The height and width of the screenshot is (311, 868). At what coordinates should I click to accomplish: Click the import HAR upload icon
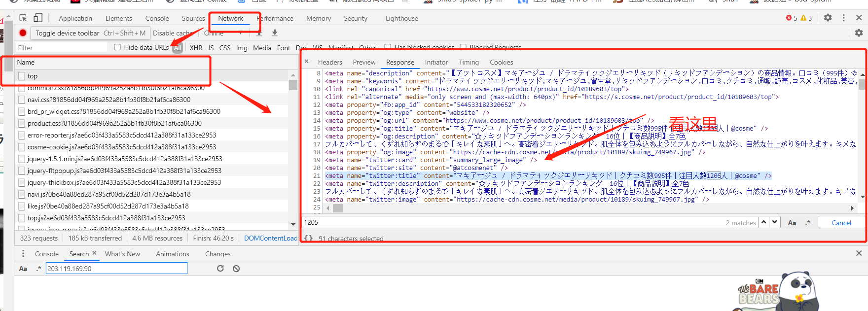pyautogui.click(x=259, y=33)
